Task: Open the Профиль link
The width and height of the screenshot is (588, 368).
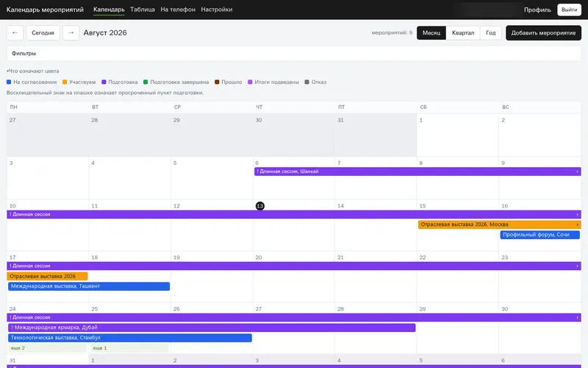Action: coord(537,10)
